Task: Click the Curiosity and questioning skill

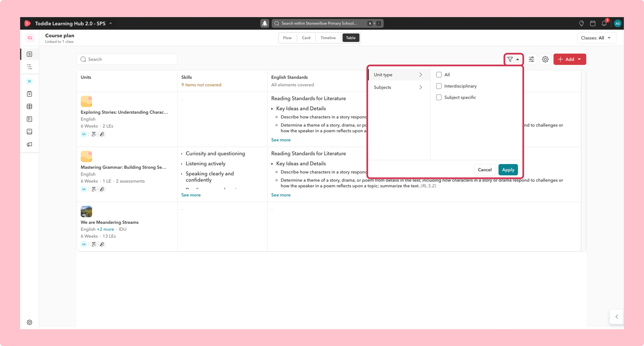Action: [215, 153]
